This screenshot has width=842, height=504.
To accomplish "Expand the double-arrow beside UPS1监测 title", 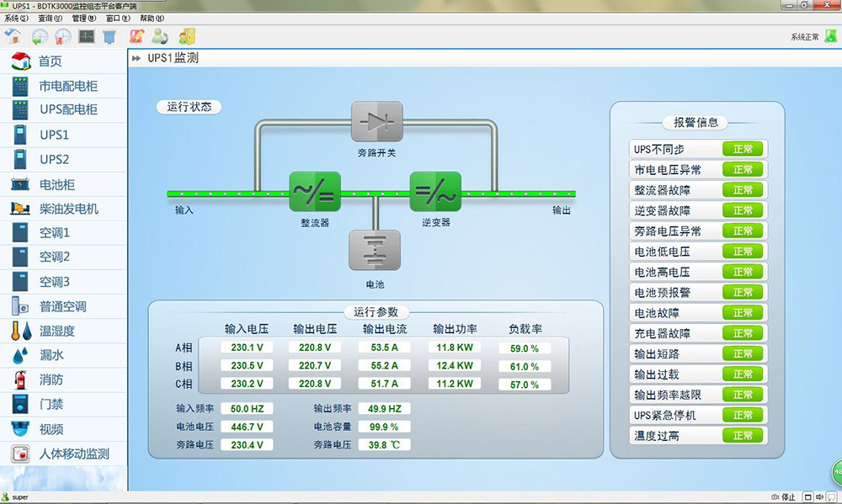I will click(x=136, y=59).
